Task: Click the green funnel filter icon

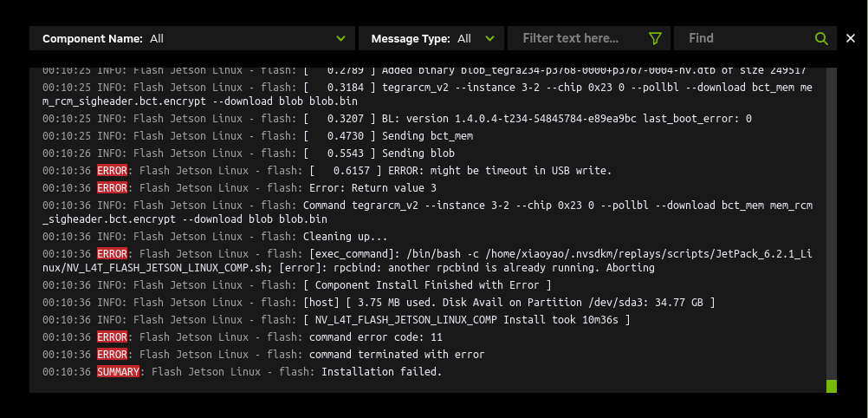Action: (x=655, y=38)
